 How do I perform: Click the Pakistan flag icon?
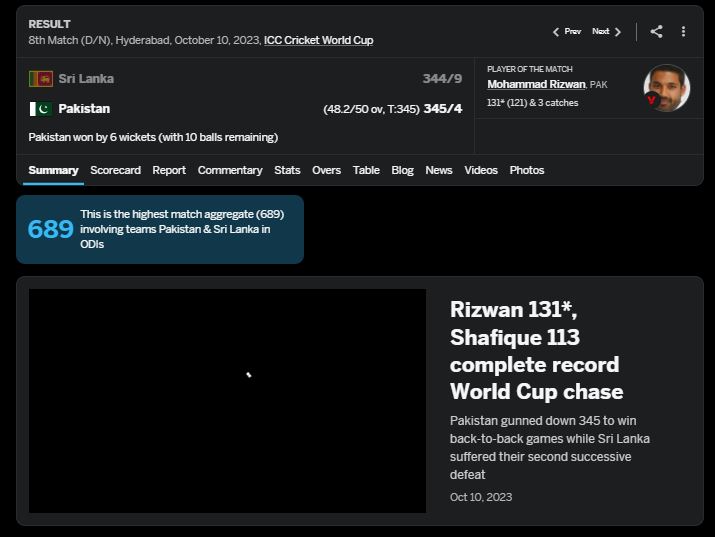pyautogui.click(x=40, y=108)
